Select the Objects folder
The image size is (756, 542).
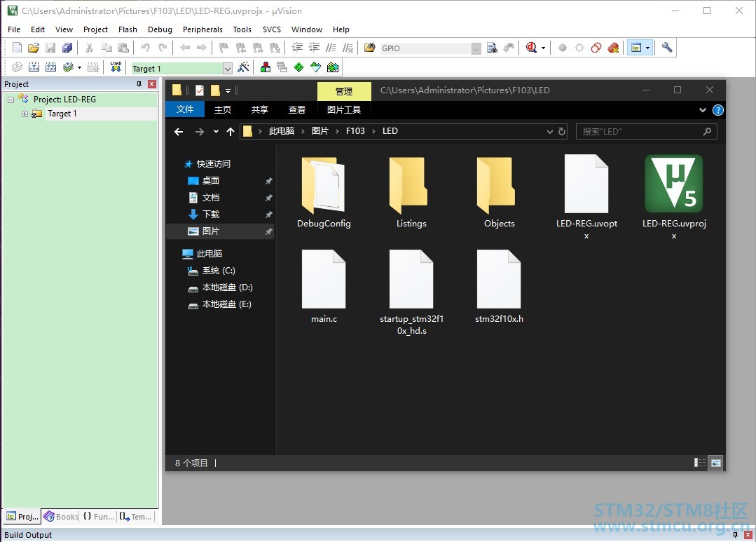[x=499, y=191]
